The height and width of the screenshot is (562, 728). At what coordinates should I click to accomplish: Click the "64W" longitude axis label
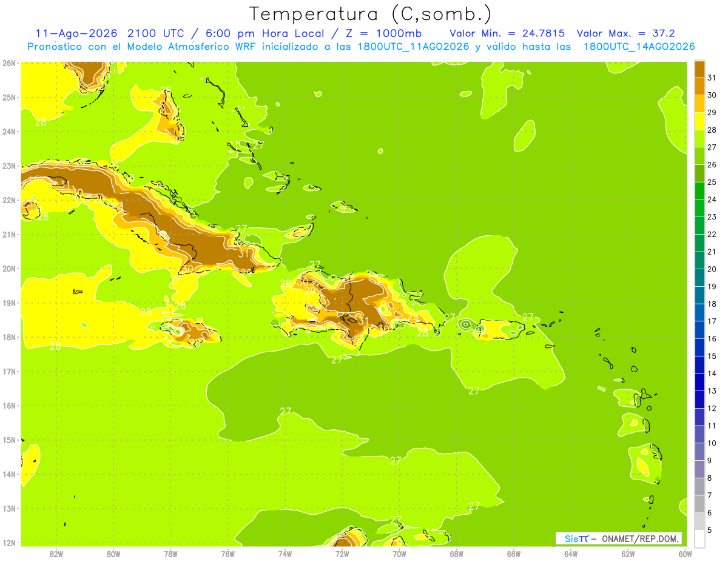point(571,554)
